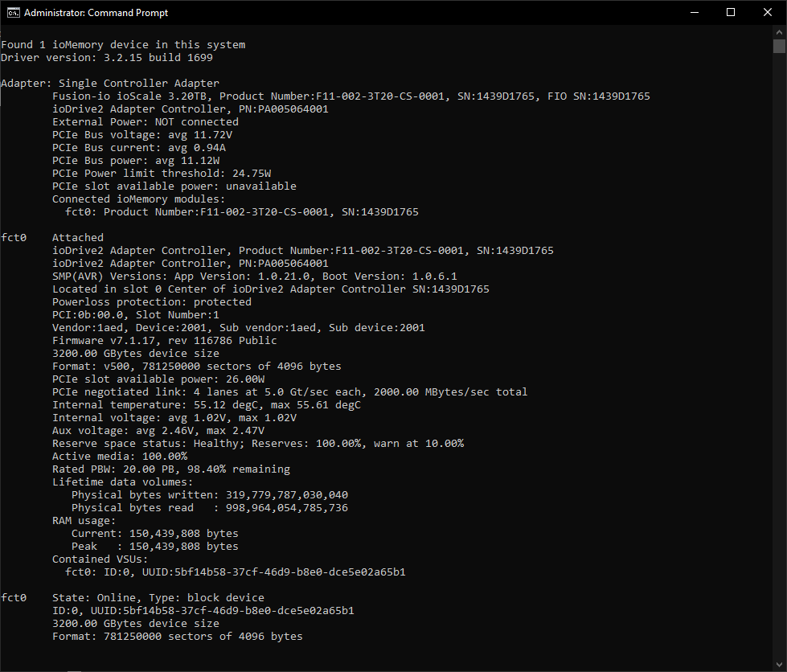The height and width of the screenshot is (672, 787).
Task: Click 'RAM usage:' line
Action: click(84, 521)
